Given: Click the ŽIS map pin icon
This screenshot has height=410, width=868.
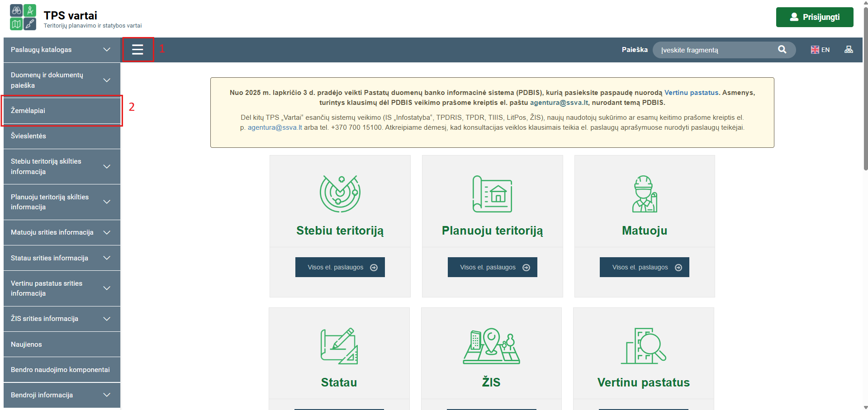Looking at the screenshot, I should click(x=491, y=346).
